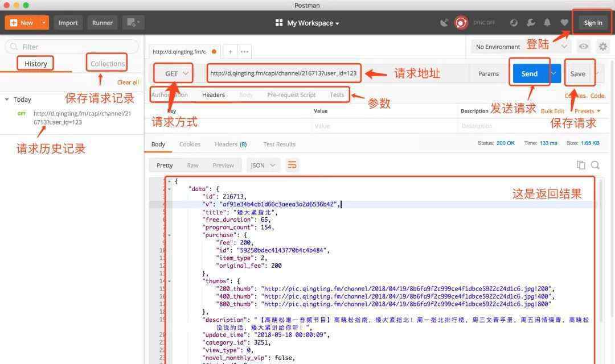The height and width of the screenshot is (364, 615).
Task: Click the blue Send button
Action: [529, 74]
